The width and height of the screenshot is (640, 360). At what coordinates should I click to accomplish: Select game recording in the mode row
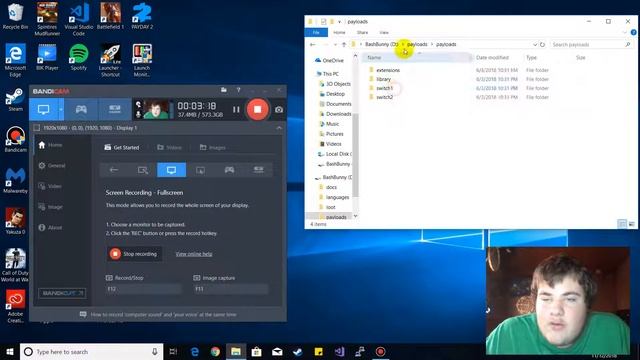229,170
